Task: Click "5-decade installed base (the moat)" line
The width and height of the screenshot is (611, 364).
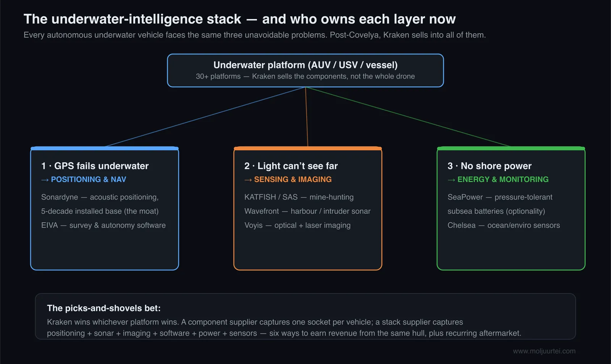Action: (x=100, y=211)
